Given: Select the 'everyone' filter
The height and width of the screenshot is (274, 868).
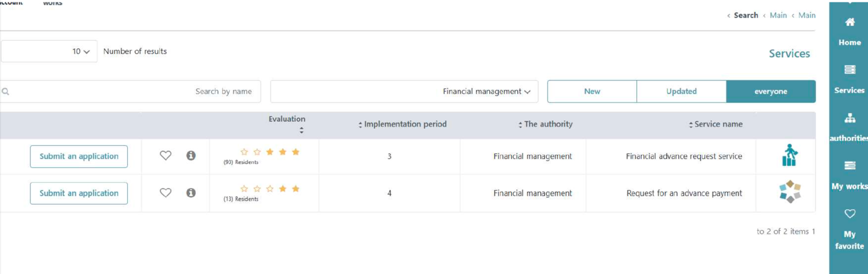Looking at the screenshot, I should pyautogui.click(x=770, y=92).
